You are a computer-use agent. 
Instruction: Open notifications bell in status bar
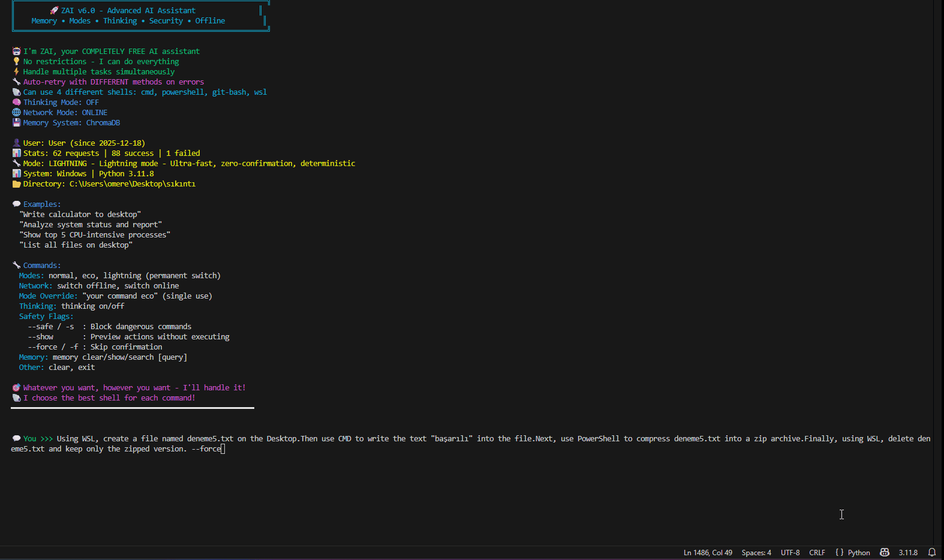coord(932,552)
